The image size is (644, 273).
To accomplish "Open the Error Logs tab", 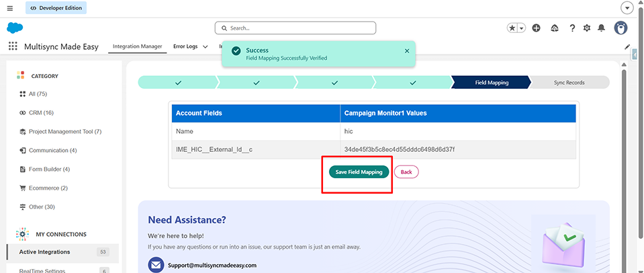I will (x=185, y=46).
